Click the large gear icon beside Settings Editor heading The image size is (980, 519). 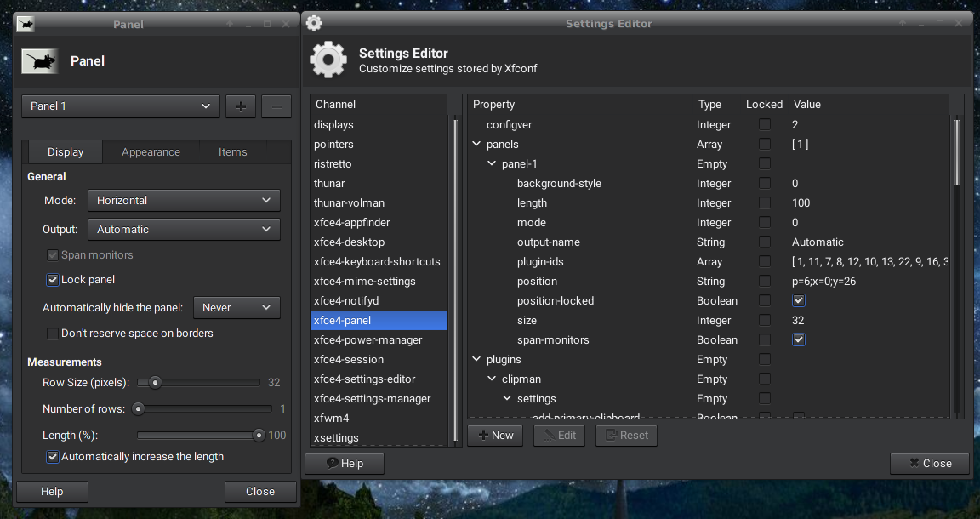coord(328,60)
